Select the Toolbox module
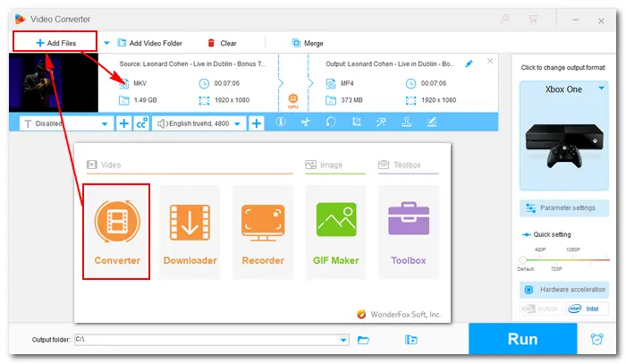This screenshot has width=626, height=364. coord(409,232)
